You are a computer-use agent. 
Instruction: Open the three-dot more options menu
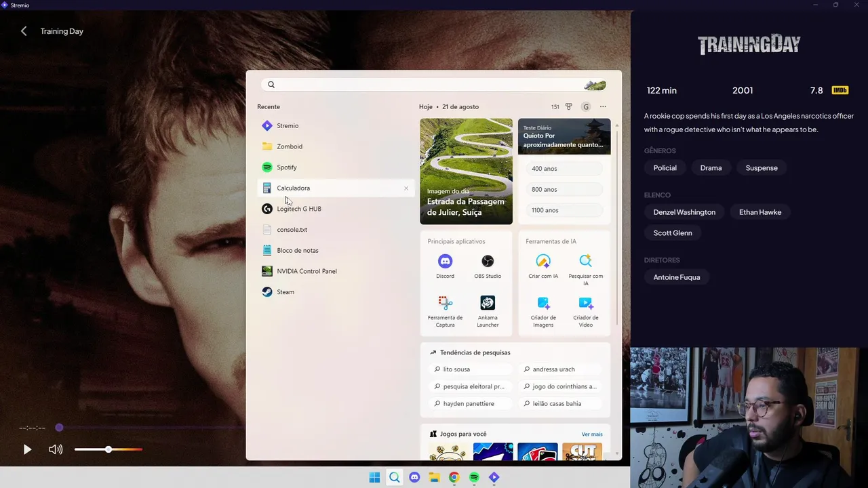[x=603, y=106]
